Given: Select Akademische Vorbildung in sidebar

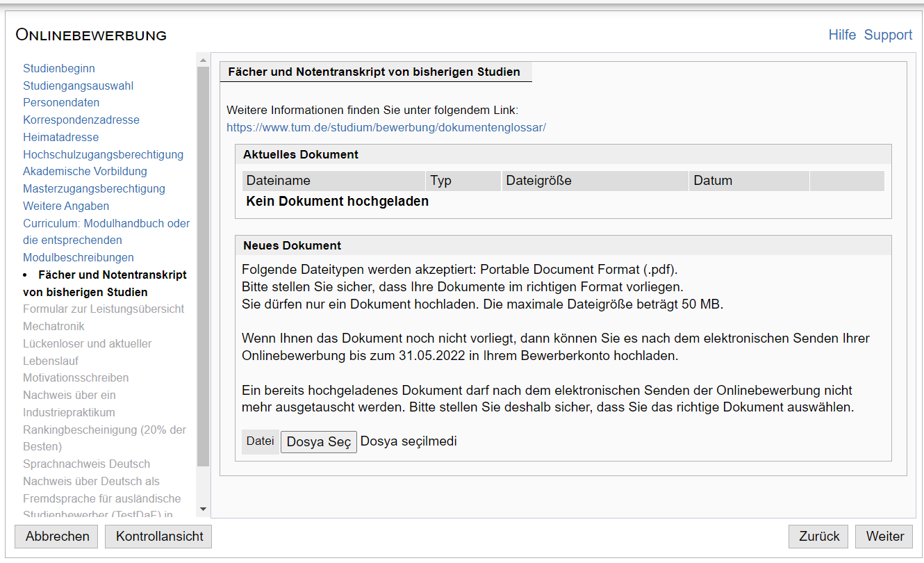Looking at the screenshot, I should 85,171.
